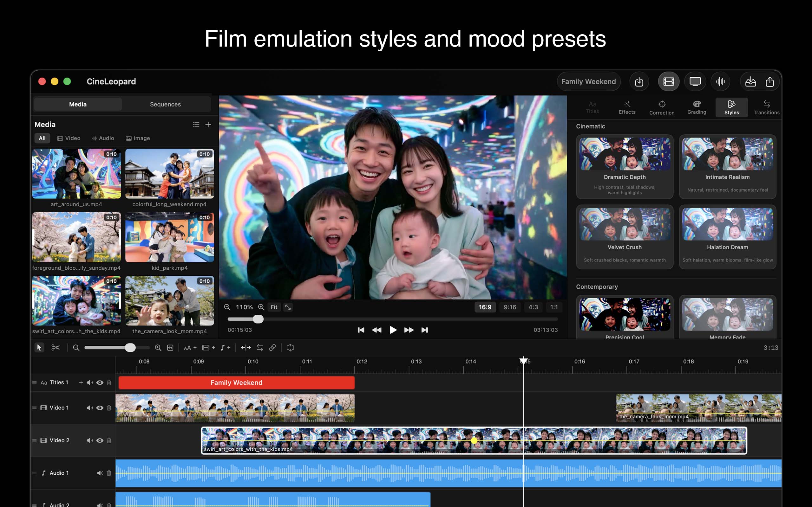812x507 pixels.
Task: Hide the Video 2 track with its eye toggle
Action: pyautogui.click(x=100, y=440)
